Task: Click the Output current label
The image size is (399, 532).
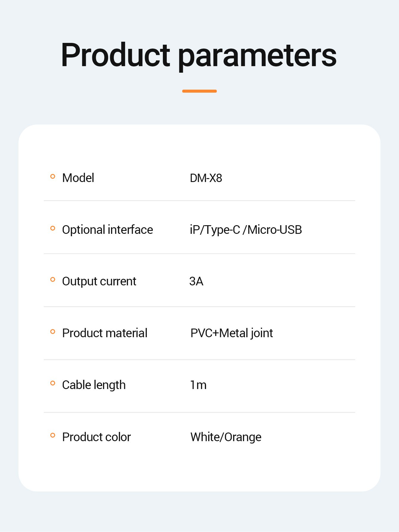Action: point(99,281)
